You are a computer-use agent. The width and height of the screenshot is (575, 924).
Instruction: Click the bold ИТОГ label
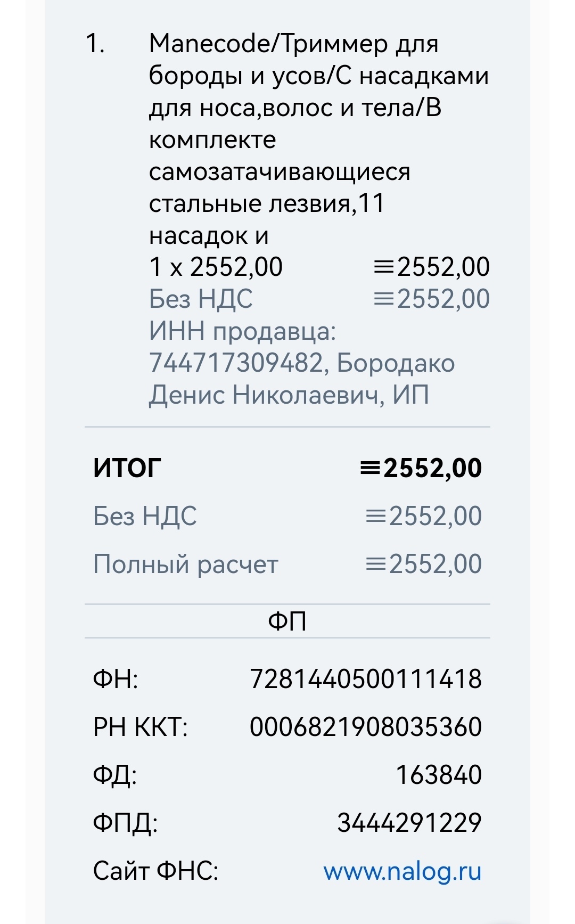click(127, 469)
